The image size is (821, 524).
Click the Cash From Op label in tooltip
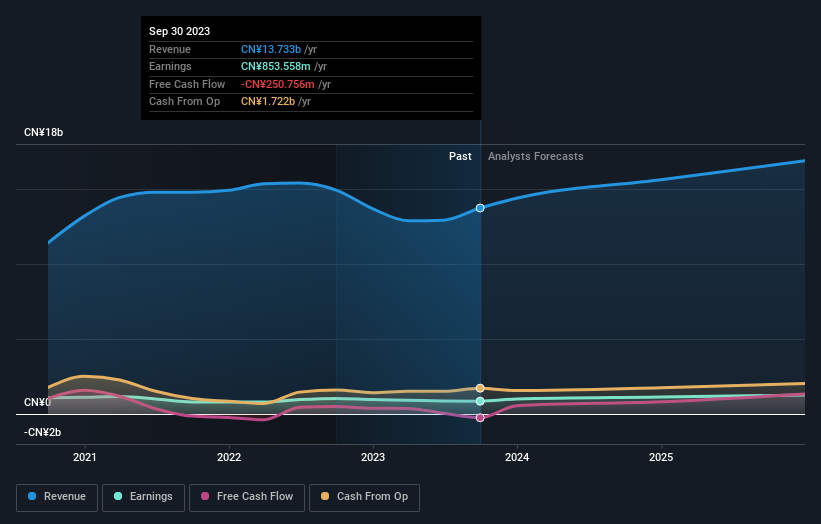pyautogui.click(x=184, y=102)
